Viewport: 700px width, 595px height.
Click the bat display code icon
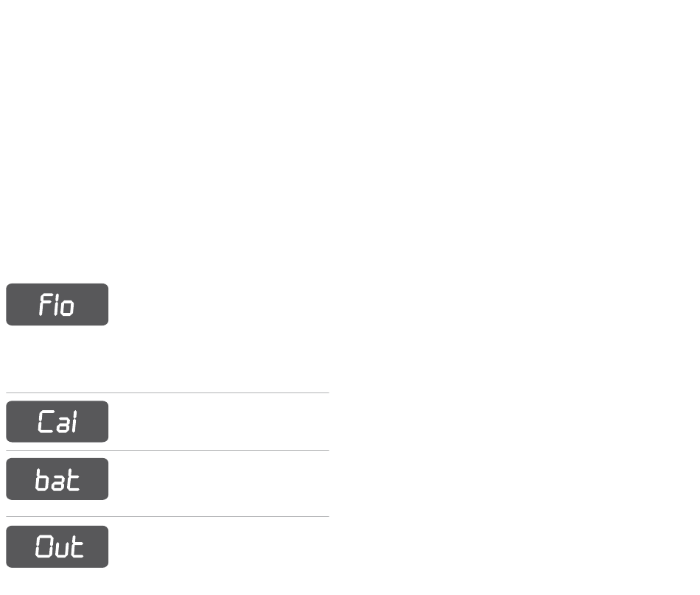pos(57,479)
